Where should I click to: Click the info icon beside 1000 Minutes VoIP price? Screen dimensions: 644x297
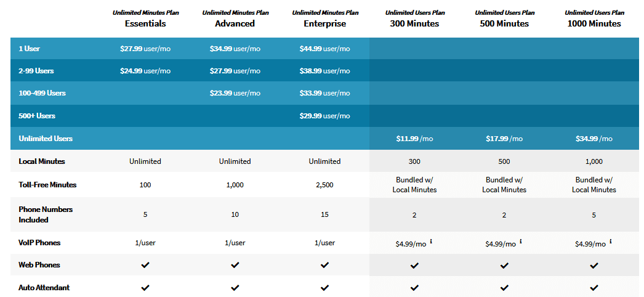[x=611, y=242]
